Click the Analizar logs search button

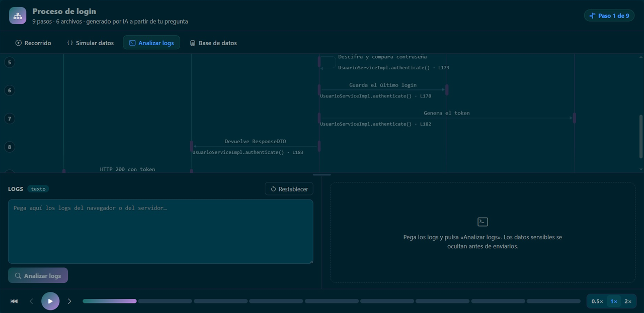[38, 275]
